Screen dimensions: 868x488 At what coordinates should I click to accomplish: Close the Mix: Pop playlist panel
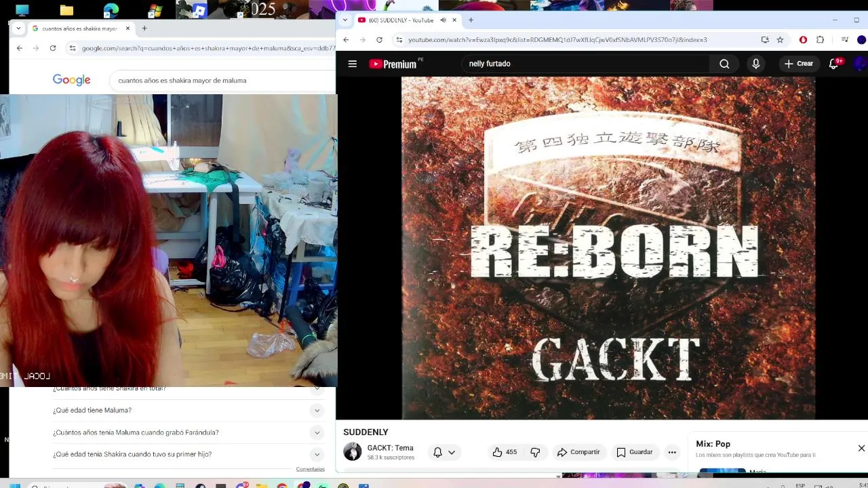(x=861, y=448)
